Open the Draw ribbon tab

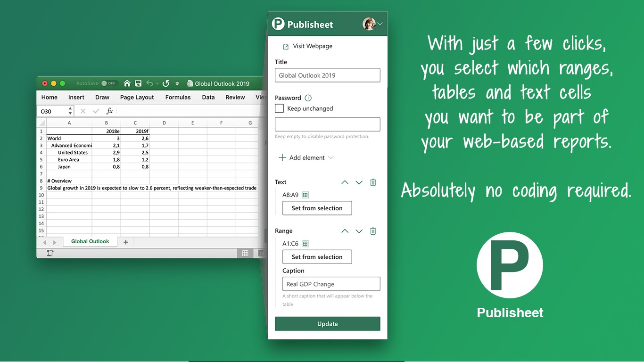pos(102,97)
